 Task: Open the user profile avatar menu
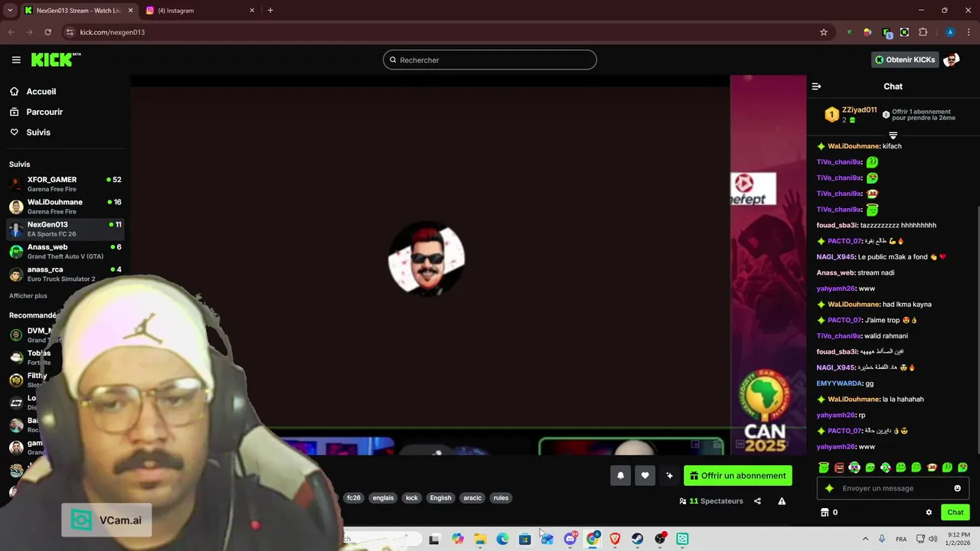click(x=952, y=60)
